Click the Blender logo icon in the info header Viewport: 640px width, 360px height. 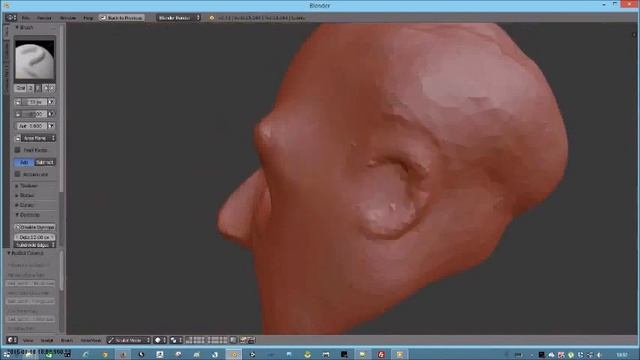tap(211, 18)
